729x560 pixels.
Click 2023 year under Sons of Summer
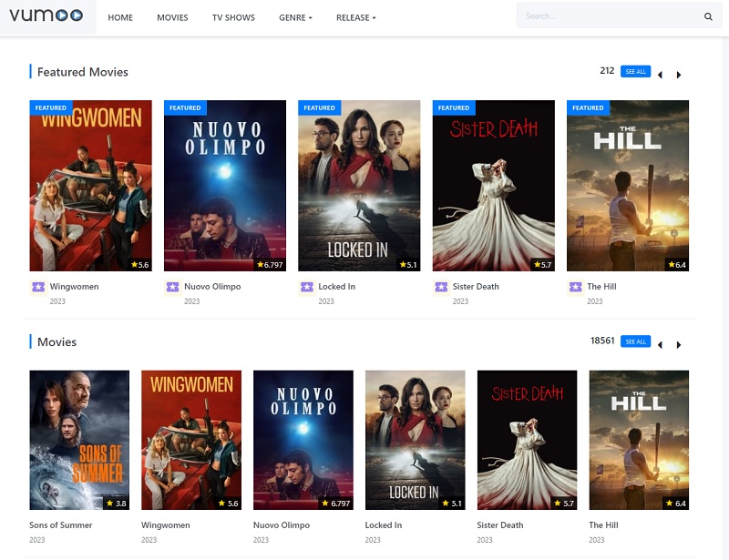pyautogui.click(x=37, y=540)
